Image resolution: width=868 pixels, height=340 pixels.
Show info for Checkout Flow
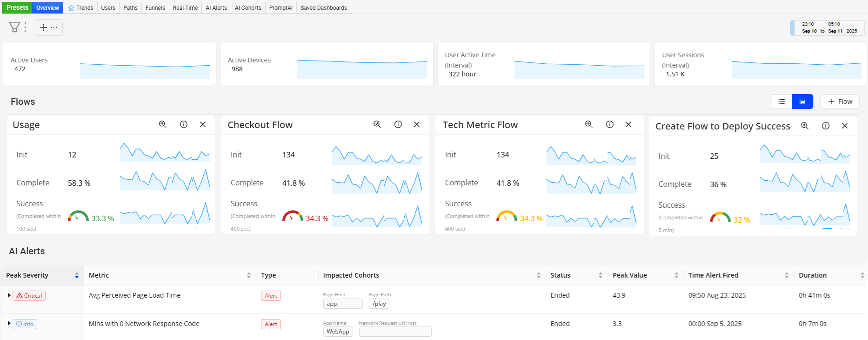pyautogui.click(x=398, y=124)
